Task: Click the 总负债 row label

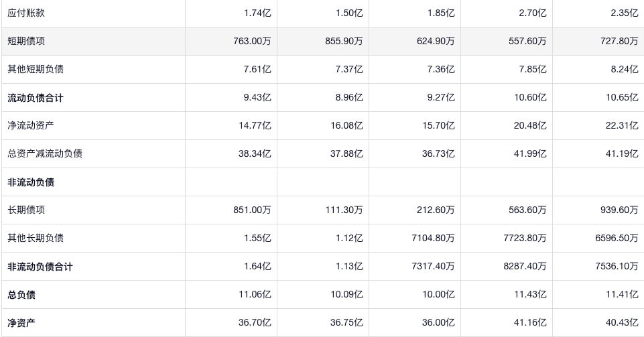Action: click(x=21, y=295)
